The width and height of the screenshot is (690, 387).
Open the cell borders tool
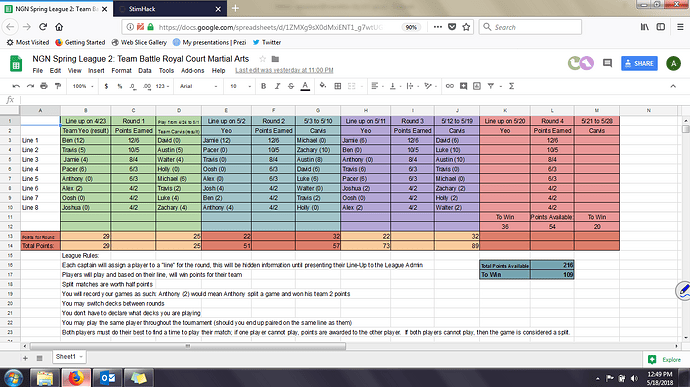click(338, 86)
